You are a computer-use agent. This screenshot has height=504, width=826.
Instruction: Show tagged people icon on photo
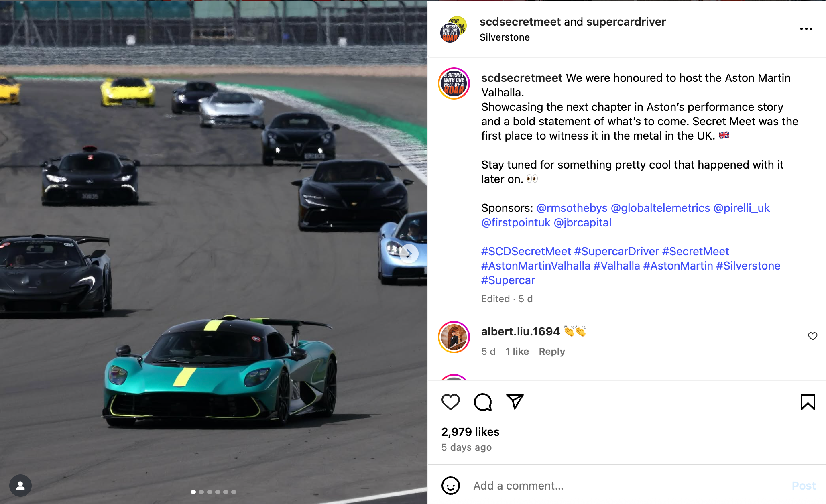click(20, 486)
